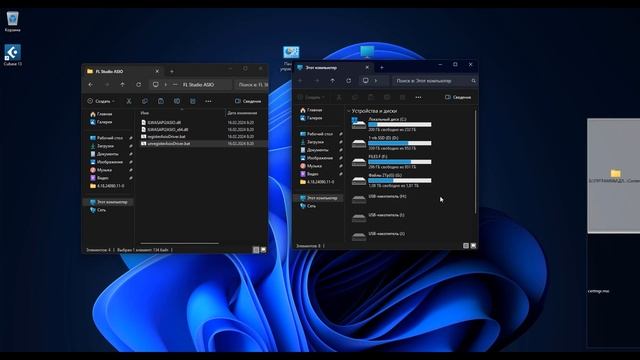640x360 pixels.
Task: Open Видео in Этот компьютер sidebar
Action: tap(309, 174)
